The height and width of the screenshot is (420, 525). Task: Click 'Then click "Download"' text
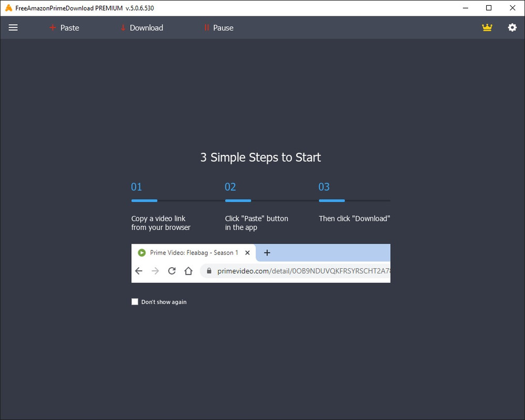(354, 219)
